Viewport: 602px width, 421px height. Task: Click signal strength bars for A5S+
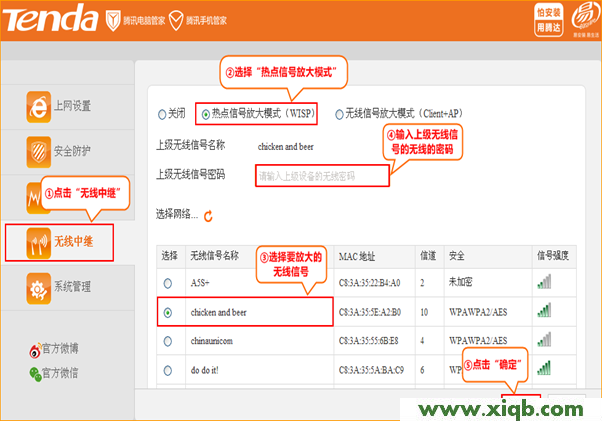(544, 281)
